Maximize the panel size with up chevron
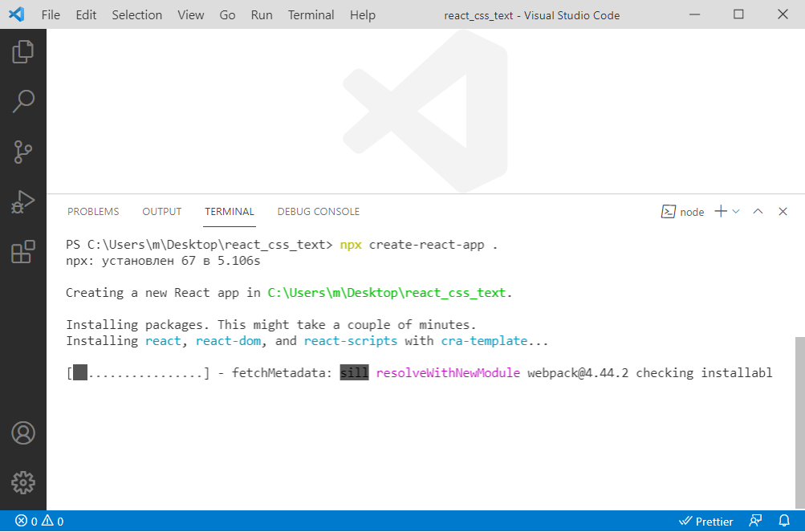Image resolution: width=805 pixels, height=532 pixels. 758,211
